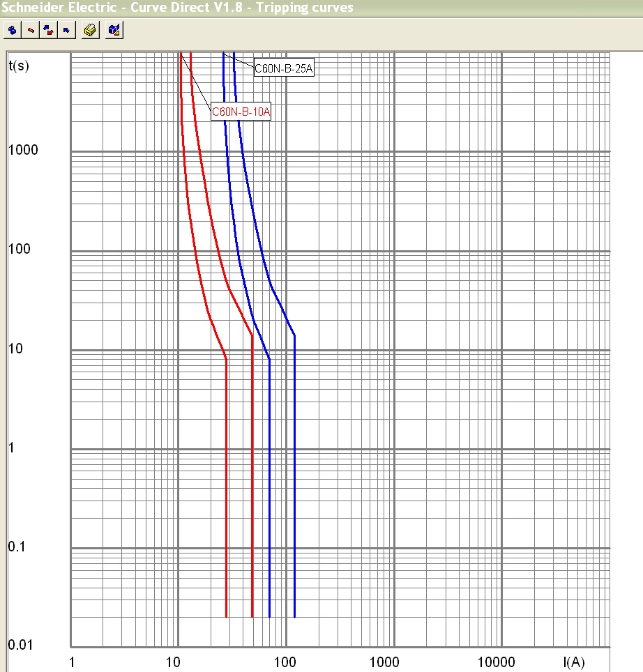Viewport: 643px width, 672px height.
Task: Click the red minus remove icon
Action: point(31,31)
